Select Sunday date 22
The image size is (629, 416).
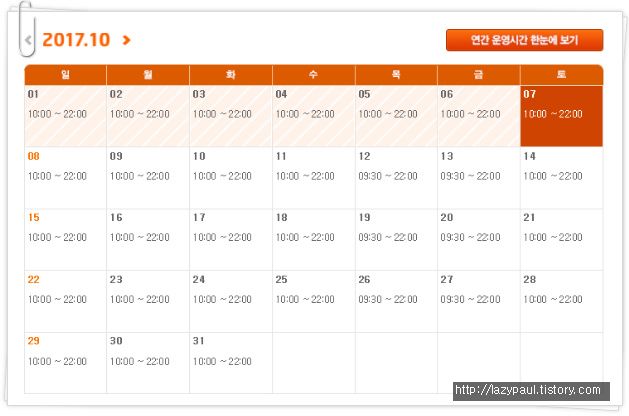(x=65, y=301)
